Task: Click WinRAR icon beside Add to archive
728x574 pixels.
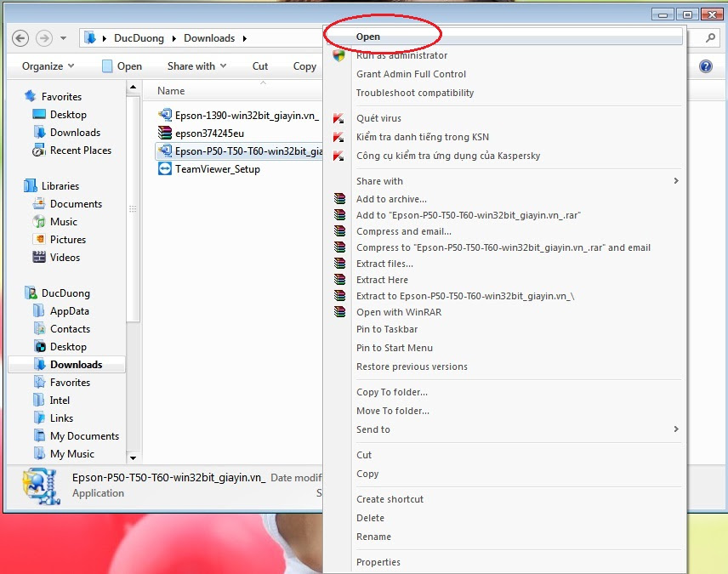Action: (x=340, y=199)
